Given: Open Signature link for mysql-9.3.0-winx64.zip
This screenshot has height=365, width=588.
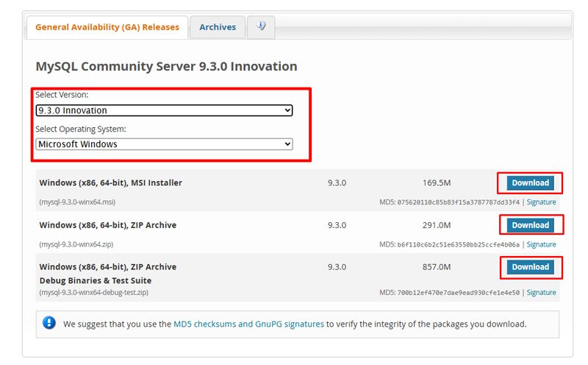Looking at the screenshot, I should 541,244.
